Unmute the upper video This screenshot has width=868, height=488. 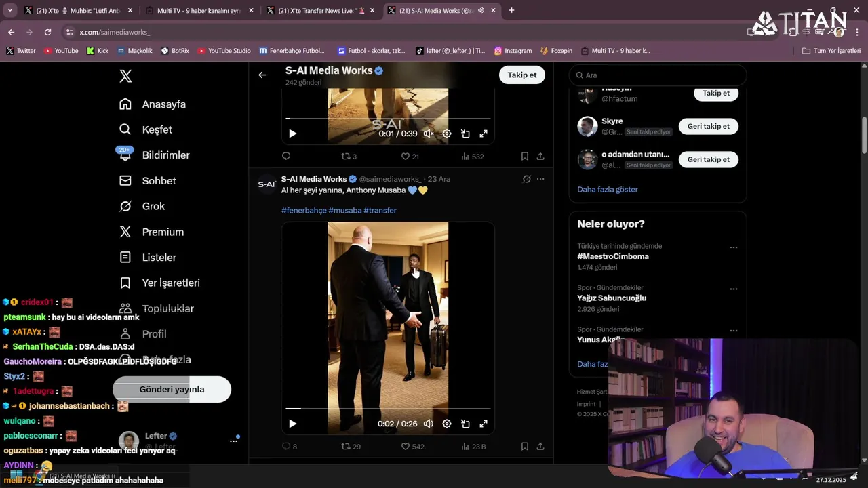coord(429,134)
